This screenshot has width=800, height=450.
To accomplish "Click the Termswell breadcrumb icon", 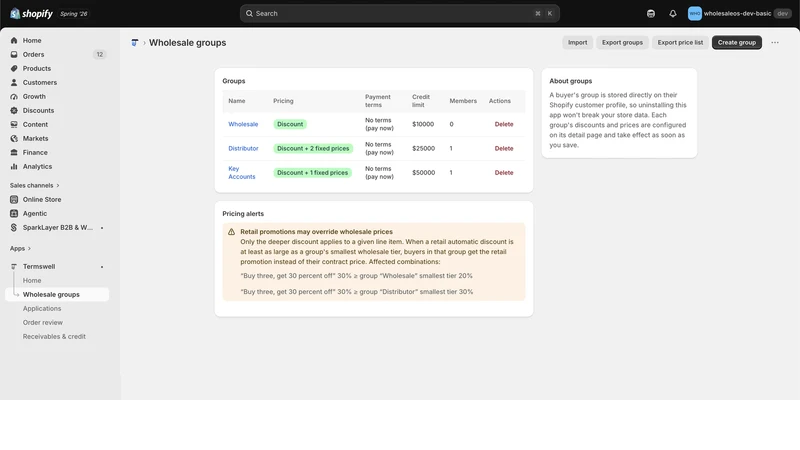I will coord(135,43).
